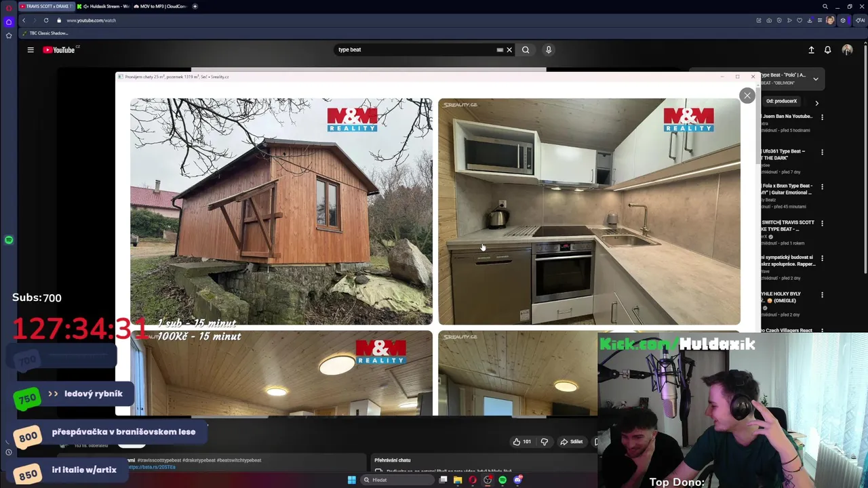Open a new browser tab
This screenshot has height=488, width=868.
coord(195,6)
